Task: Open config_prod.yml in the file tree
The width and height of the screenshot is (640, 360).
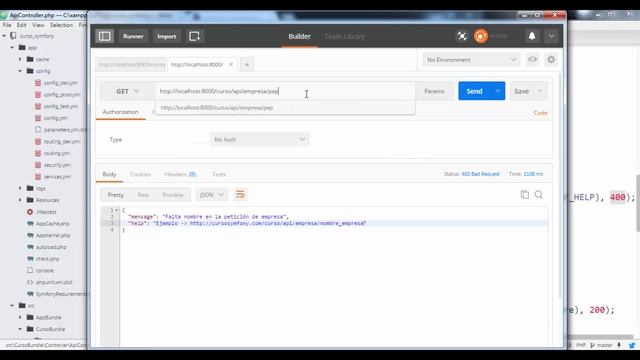Action: point(62,94)
